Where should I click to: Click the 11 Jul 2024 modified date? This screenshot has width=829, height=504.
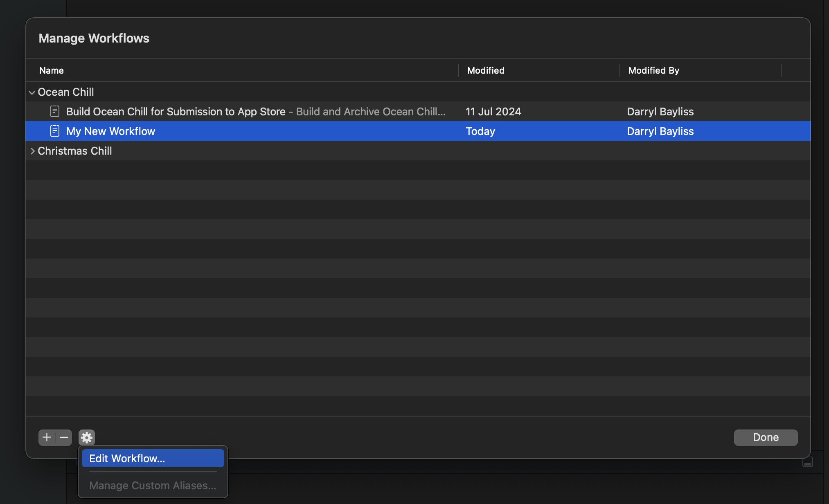point(493,111)
